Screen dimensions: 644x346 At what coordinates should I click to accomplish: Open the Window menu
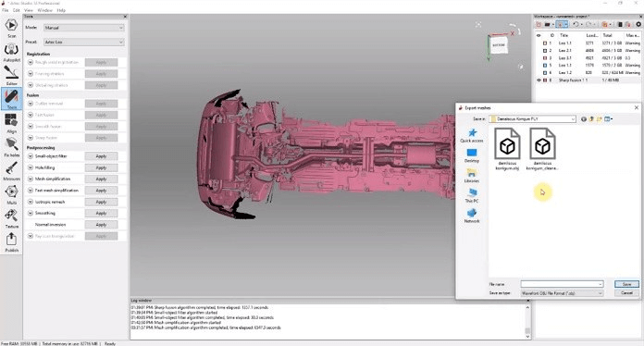44,10
